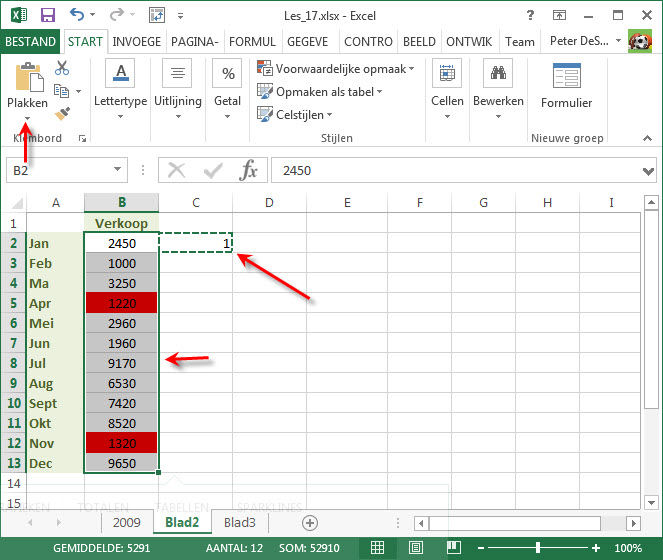Switch to Page Break Preview icon
Image resolution: width=663 pixels, height=560 pixels.
pyautogui.click(x=454, y=548)
